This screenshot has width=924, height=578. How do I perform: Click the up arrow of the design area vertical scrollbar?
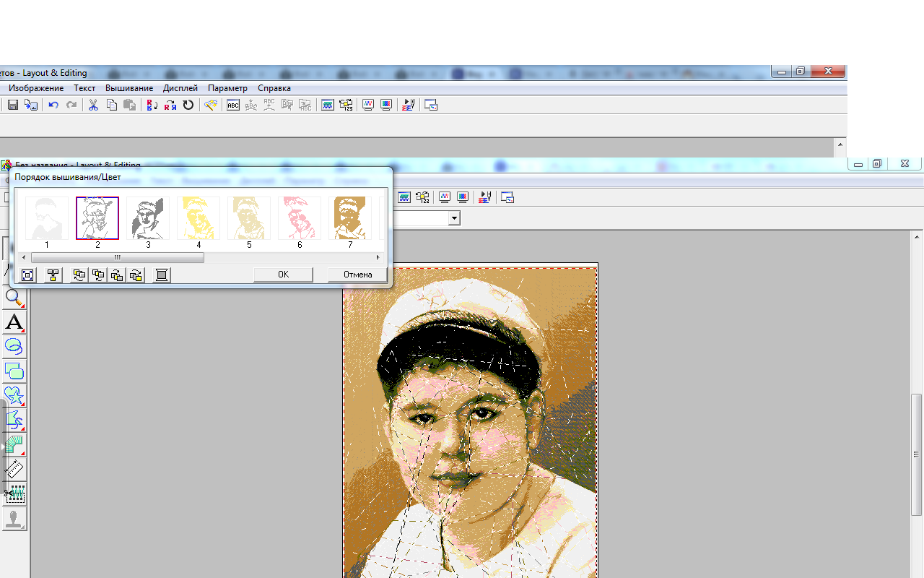tap(917, 237)
